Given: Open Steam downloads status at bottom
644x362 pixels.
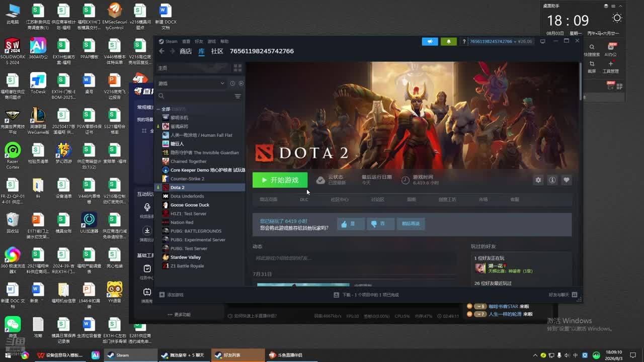Looking at the screenshot, I should 366,295.
